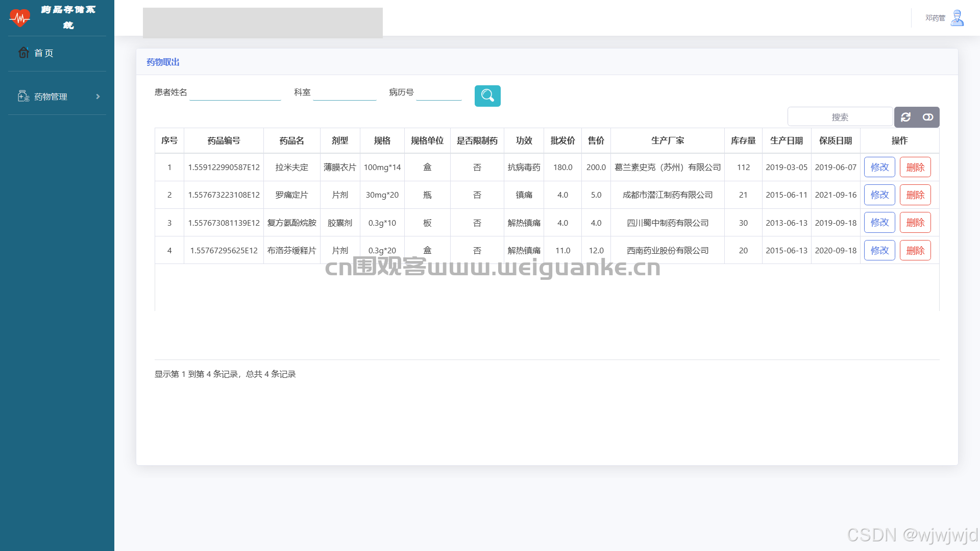Click 删除 for 拉米夫定 row
This screenshot has height=551, width=980.
[915, 167]
